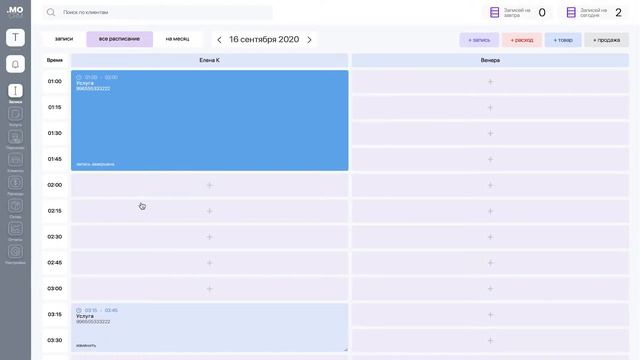Open the notifications bell
640x360 pixels.
click(x=15, y=64)
